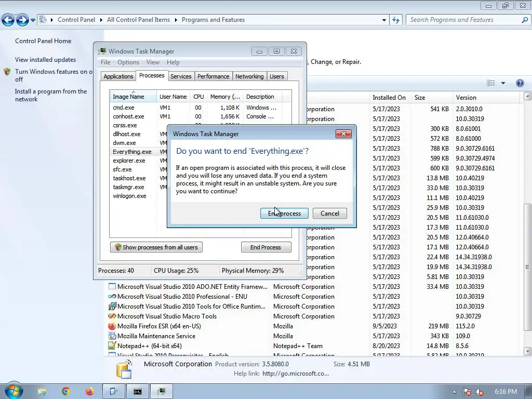
Task: Switch to the Applications tab
Action: 118,76
